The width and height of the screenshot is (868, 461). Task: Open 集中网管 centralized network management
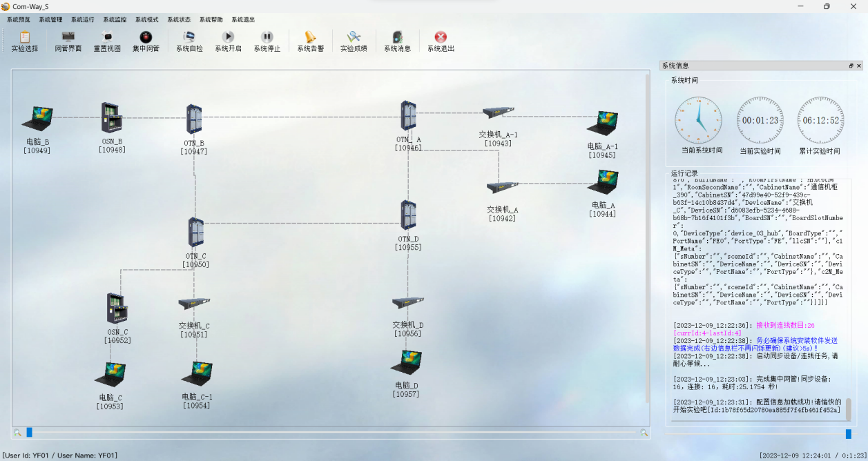(x=146, y=41)
